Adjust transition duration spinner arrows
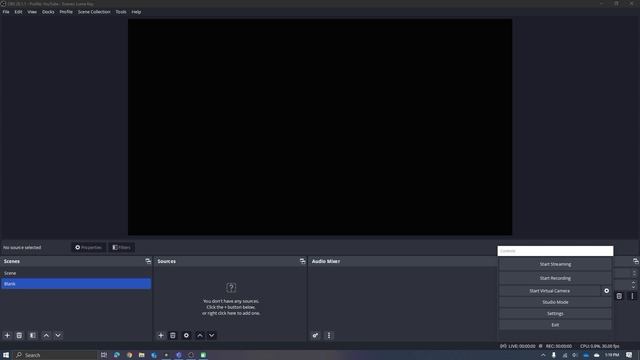 [633, 284]
